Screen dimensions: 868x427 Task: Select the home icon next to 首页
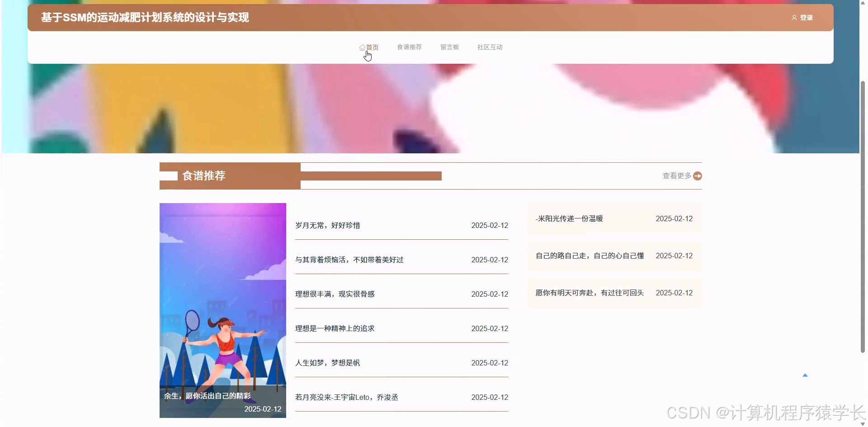[x=362, y=47]
